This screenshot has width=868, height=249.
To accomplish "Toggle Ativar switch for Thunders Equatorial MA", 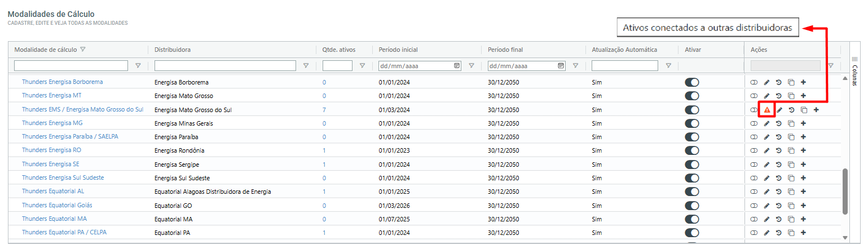I will point(692,219).
